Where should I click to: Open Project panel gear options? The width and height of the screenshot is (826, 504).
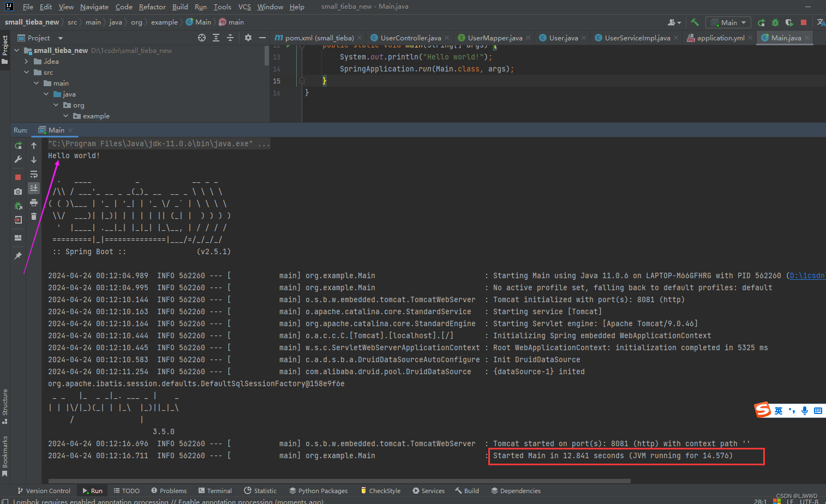click(x=248, y=38)
